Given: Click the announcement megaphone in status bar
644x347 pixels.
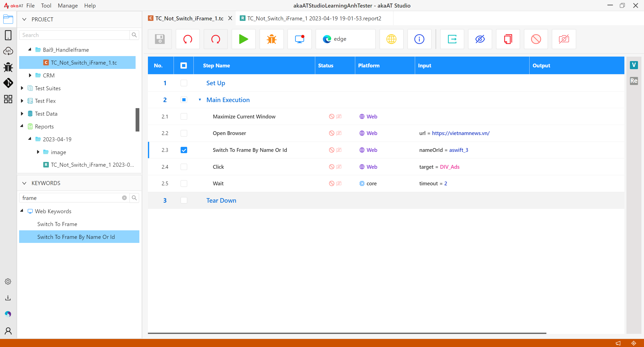Looking at the screenshot, I should [x=618, y=343].
